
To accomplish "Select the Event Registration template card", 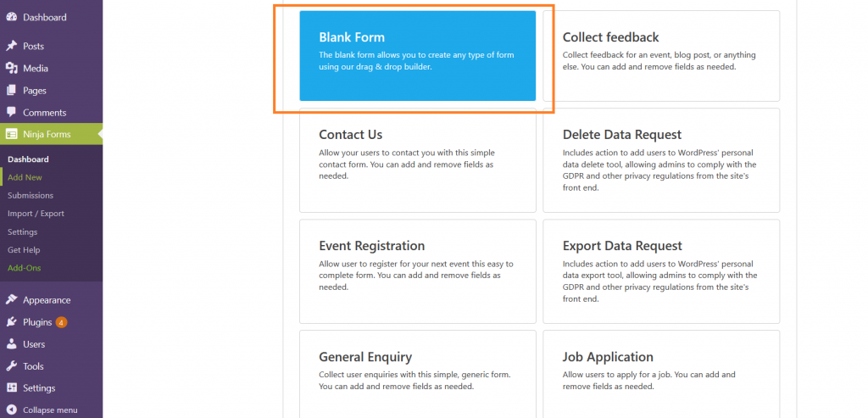I will pyautogui.click(x=417, y=271).
